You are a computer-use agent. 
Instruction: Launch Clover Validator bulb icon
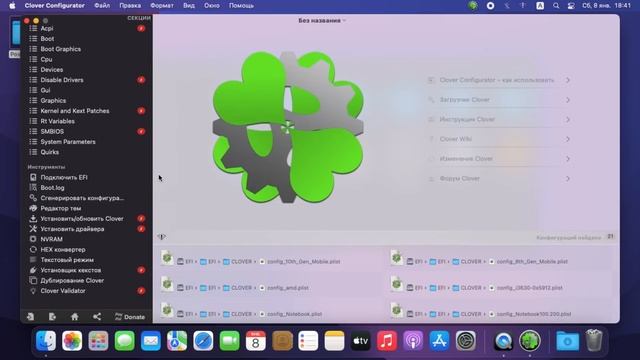click(x=33, y=291)
